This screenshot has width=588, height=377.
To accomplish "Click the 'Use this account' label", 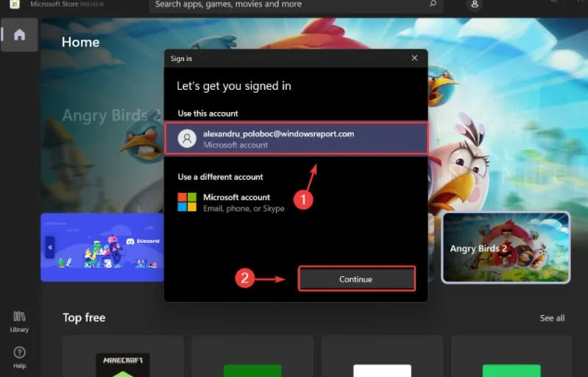I will pyautogui.click(x=208, y=113).
